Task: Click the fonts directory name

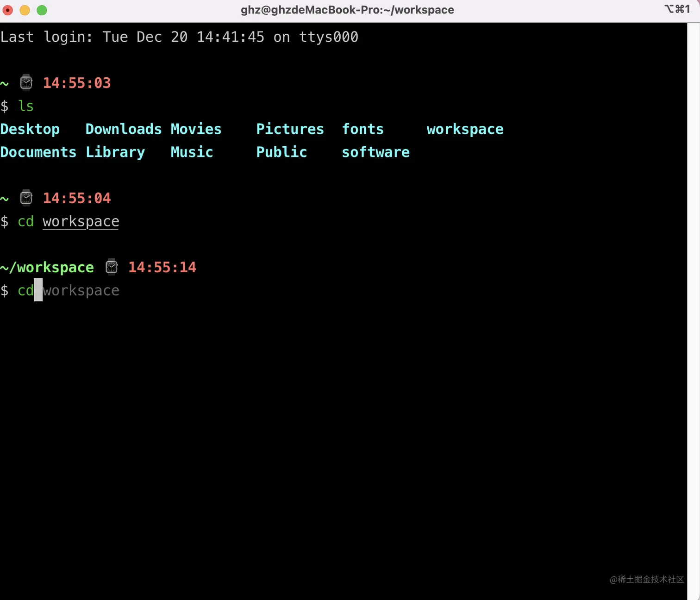Action: [x=363, y=129]
